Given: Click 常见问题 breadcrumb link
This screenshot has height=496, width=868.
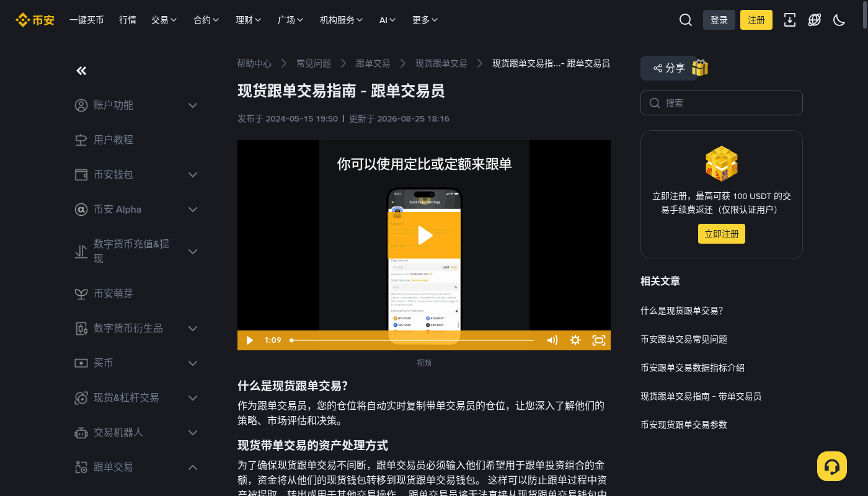Looking at the screenshot, I should pos(314,63).
